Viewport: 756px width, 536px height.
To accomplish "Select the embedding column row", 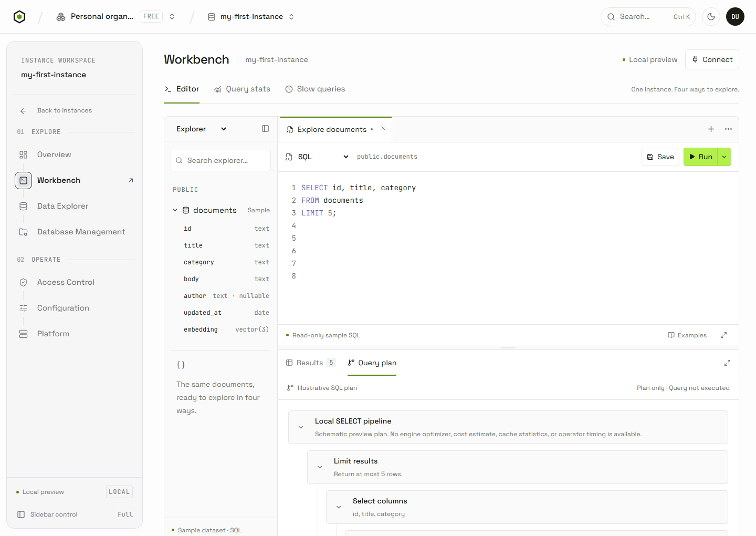I will tap(226, 329).
